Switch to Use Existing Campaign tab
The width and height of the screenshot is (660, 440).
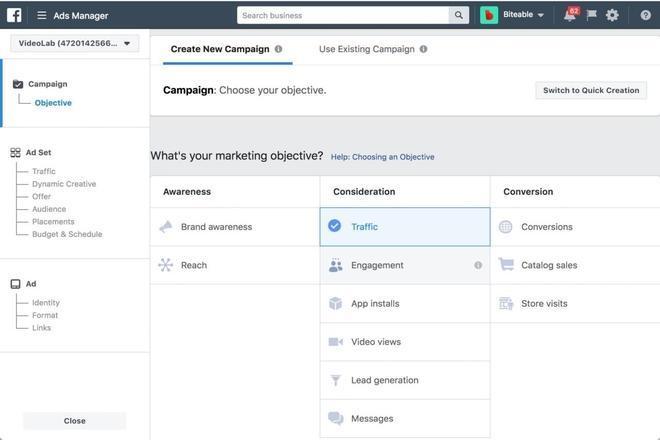tap(366, 49)
